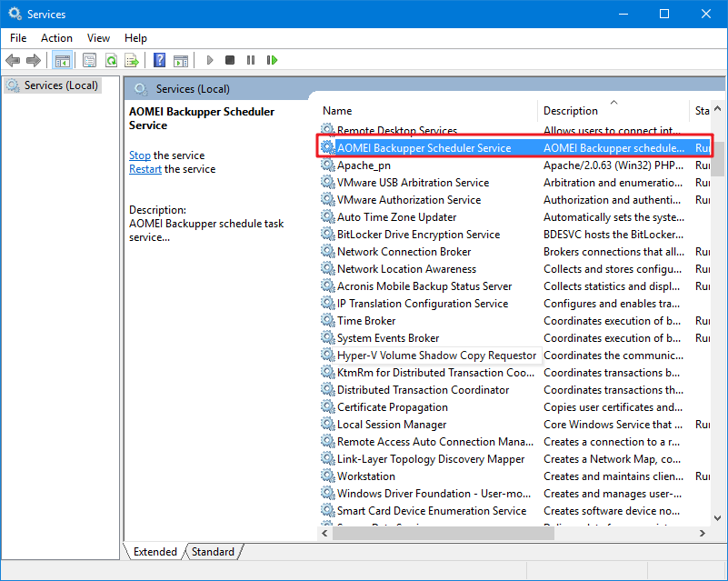Click the Stop Service square icon
Viewport: 728px width, 581px height.
(x=230, y=60)
